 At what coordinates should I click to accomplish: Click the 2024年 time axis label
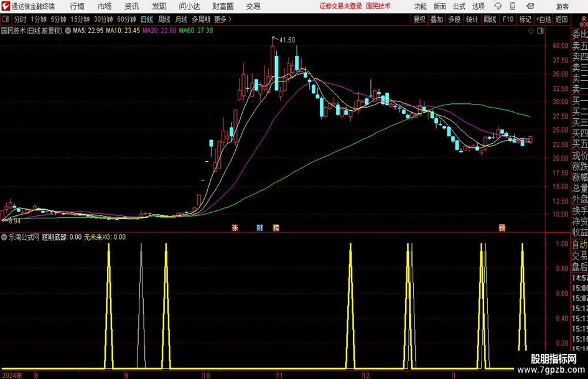pyautogui.click(x=12, y=375)
